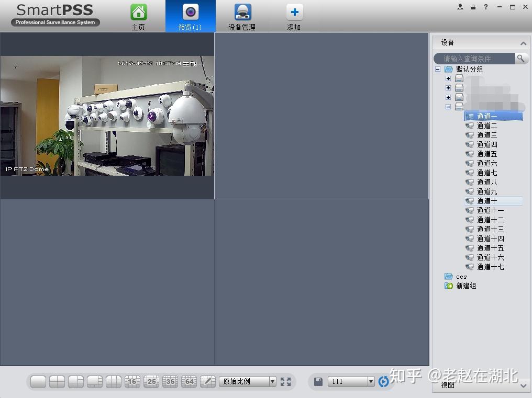The image size is (532, 398).
Task: Open the user account icon
Action: [x=460, y=7]
